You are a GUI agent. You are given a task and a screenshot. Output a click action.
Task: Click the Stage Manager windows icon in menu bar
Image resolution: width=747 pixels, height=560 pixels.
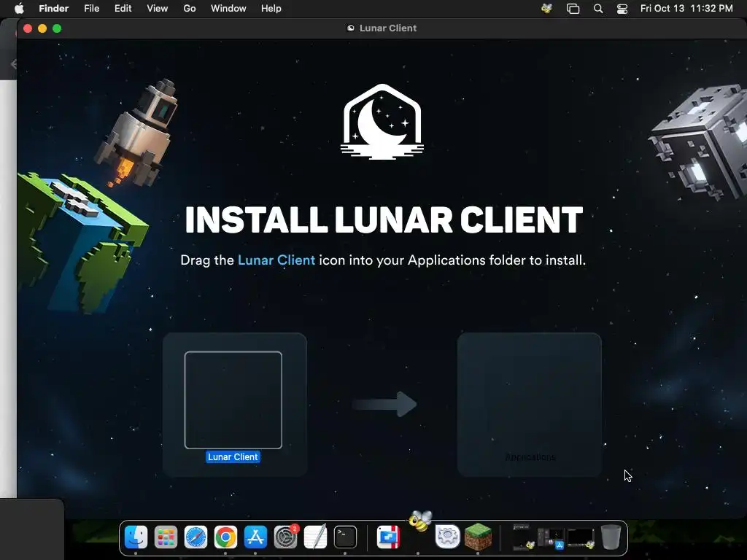tap(573, 9)
